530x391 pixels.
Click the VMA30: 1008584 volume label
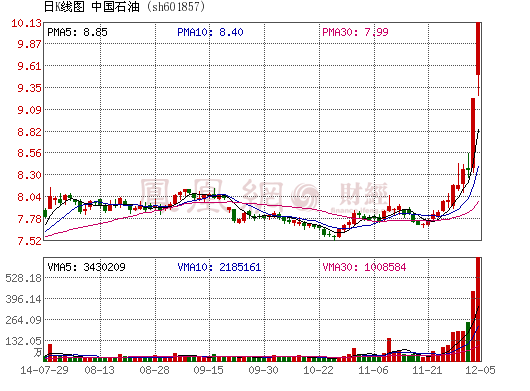(x=364, y=267)
